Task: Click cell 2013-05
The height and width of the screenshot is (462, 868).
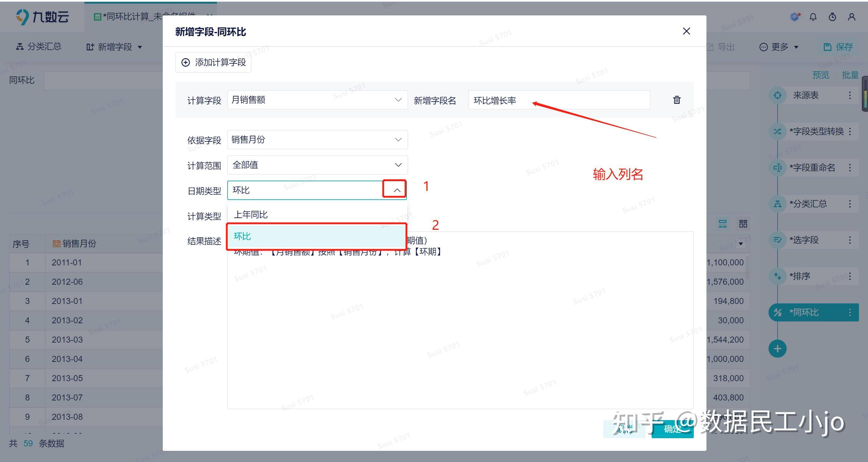Action: 67,378
